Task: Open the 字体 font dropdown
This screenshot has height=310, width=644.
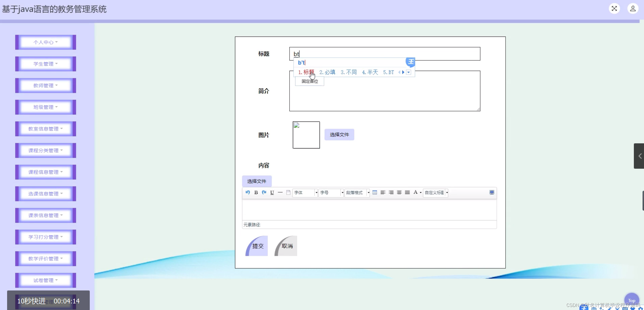Action: click(305, 193)
